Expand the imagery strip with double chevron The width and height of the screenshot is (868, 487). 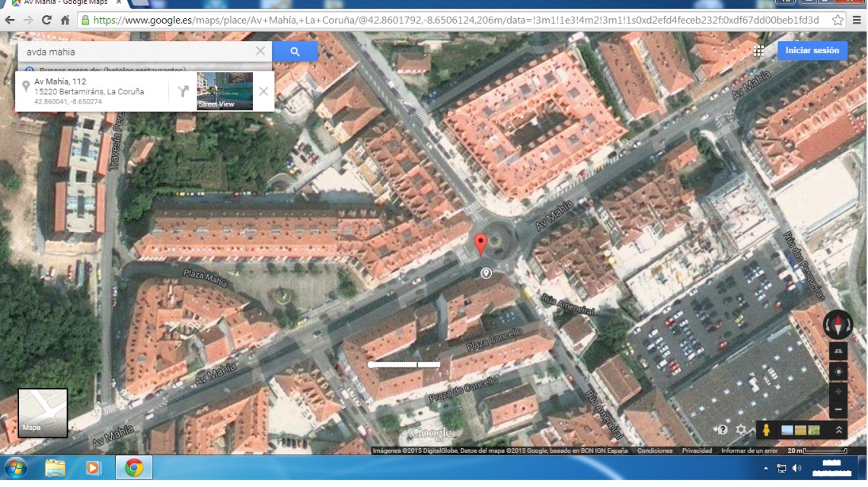point(838,430)
